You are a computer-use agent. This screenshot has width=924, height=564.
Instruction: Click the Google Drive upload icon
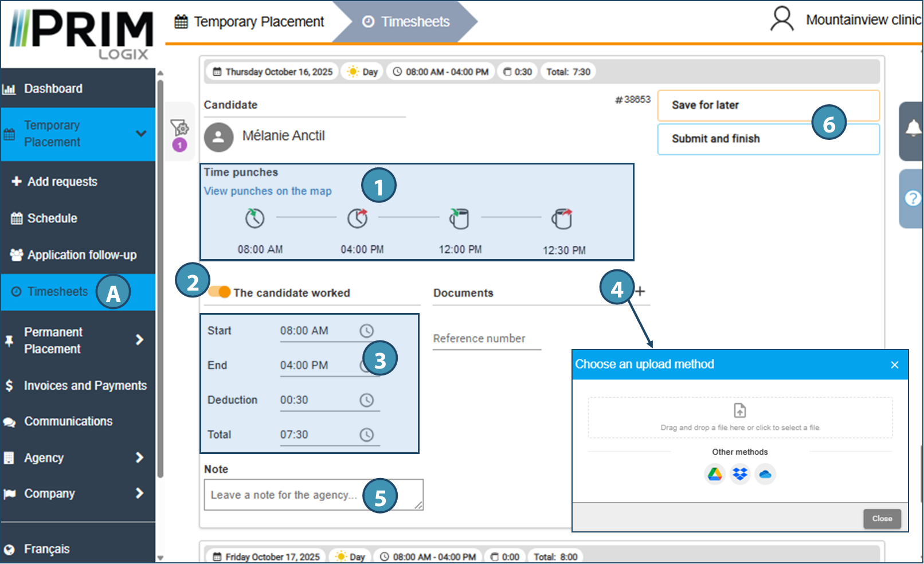714,475
